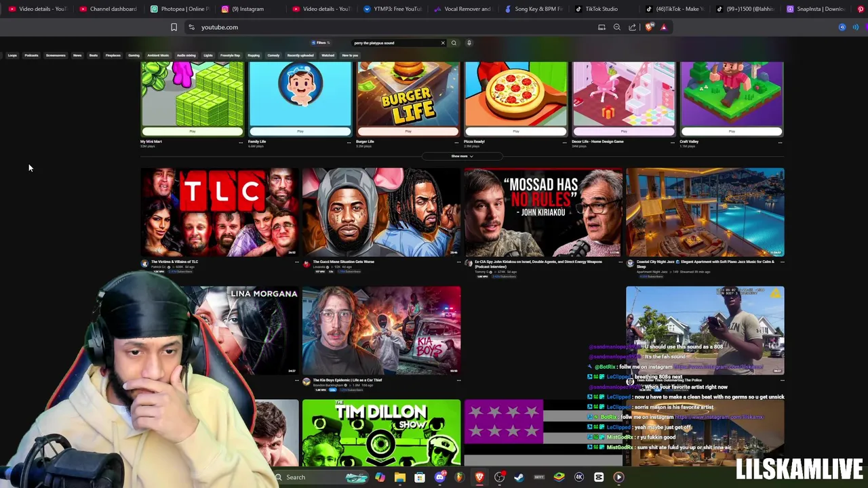Open 4K Downloader from the taskbar

tap(579, 477)
